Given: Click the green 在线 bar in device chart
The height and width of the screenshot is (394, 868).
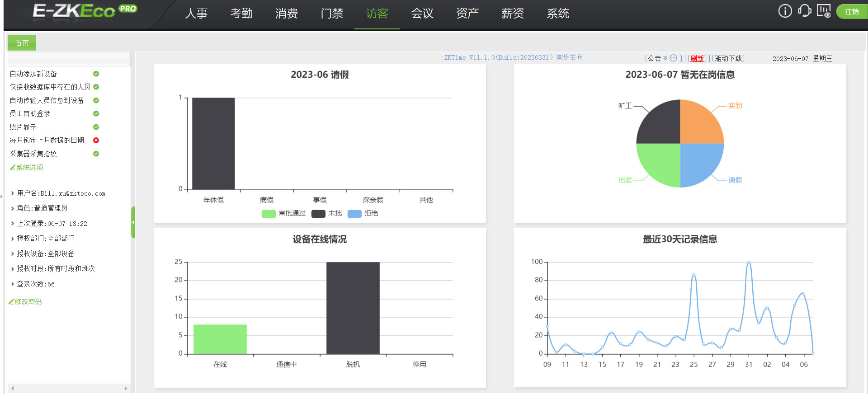Looking at the screenshot, I should [x=220, y=339].
